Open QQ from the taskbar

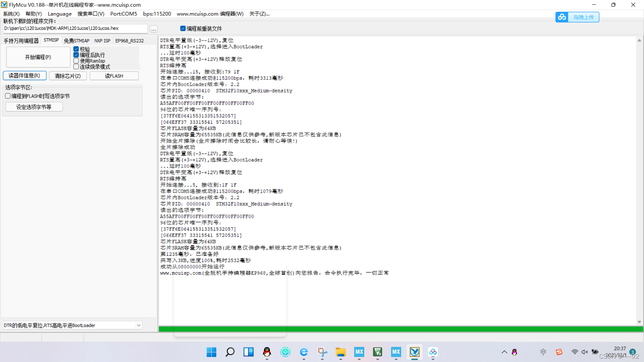coord(267,352)
